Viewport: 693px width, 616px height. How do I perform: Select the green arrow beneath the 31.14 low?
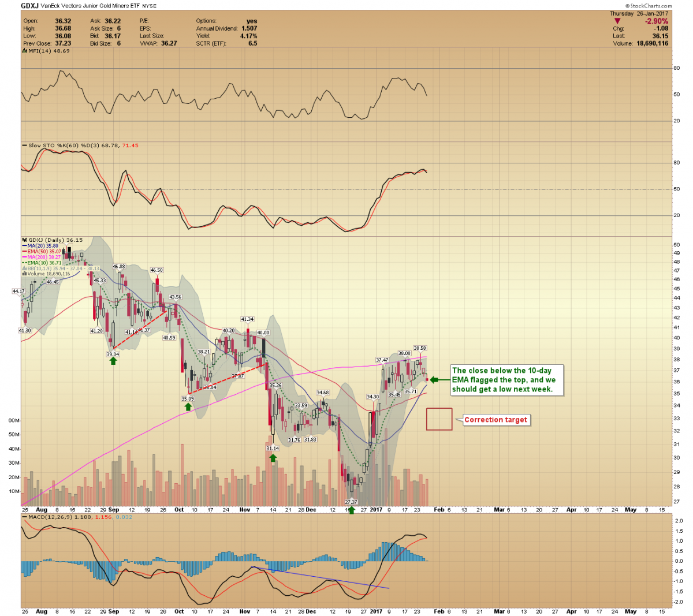coord(273,457)
